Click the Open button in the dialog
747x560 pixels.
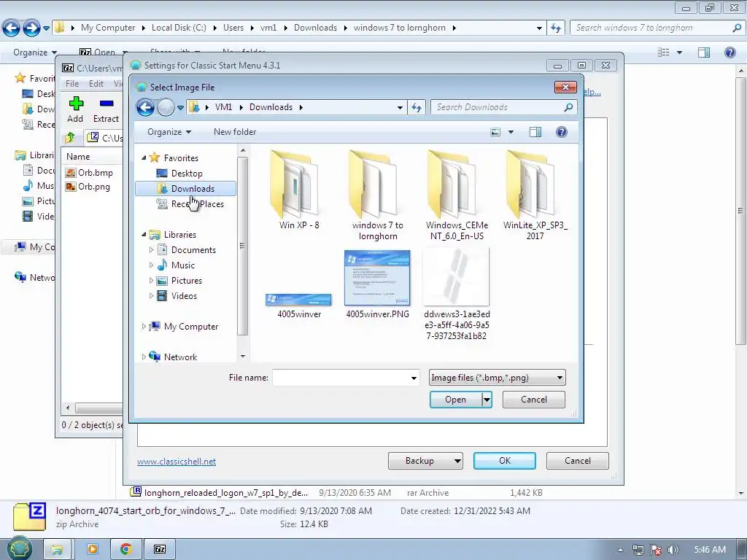[455, 400]
